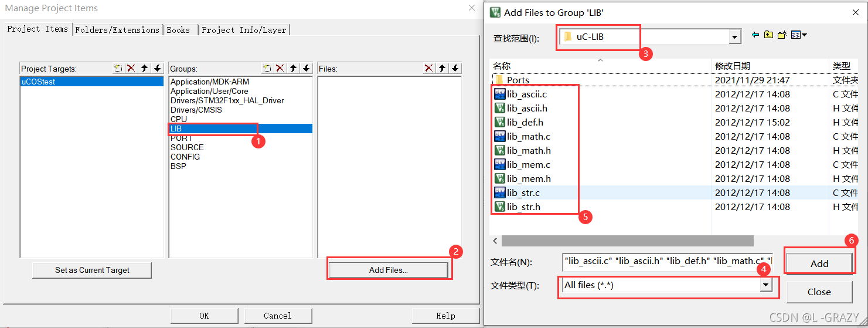Click the Keil icon in Add Files title bar
The image size is (868, 328).
[x=495, y=12]
